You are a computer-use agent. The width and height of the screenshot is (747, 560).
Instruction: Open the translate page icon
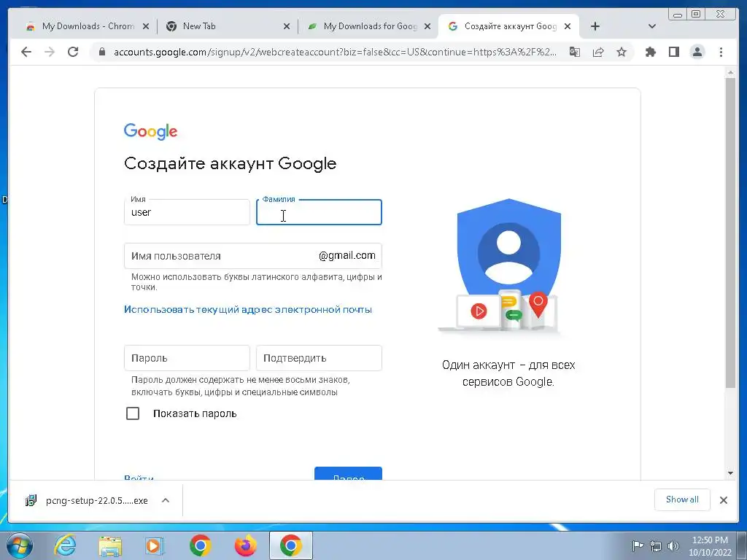tap(575, 52)
